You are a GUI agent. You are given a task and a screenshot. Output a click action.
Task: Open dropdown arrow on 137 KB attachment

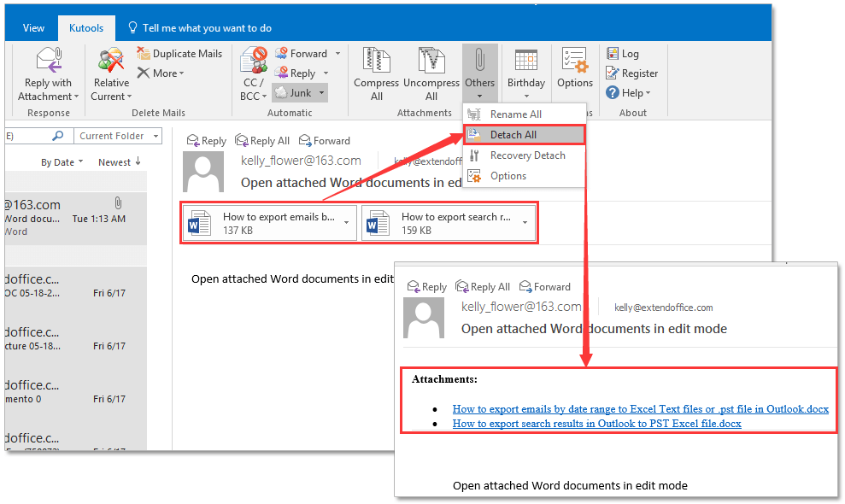click(346, 223)
